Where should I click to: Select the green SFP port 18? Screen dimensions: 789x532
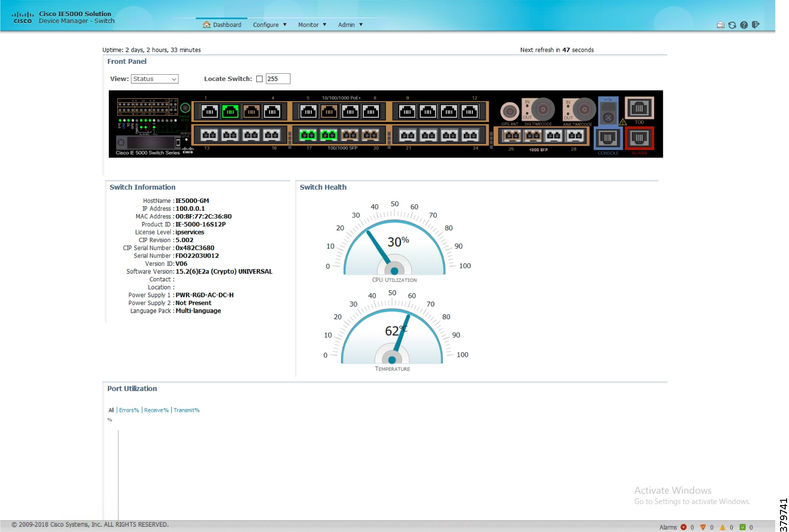pyautogui.click(x=329, y=135)
